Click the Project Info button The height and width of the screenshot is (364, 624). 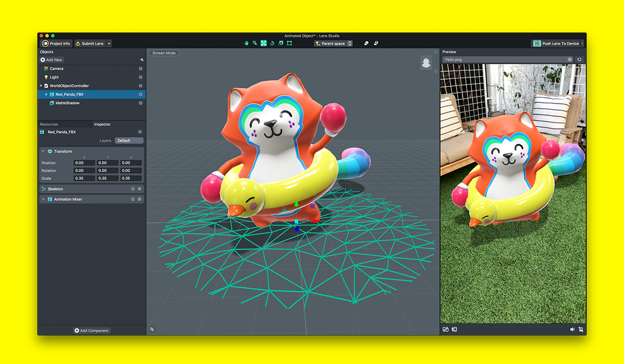pos(56,44)
